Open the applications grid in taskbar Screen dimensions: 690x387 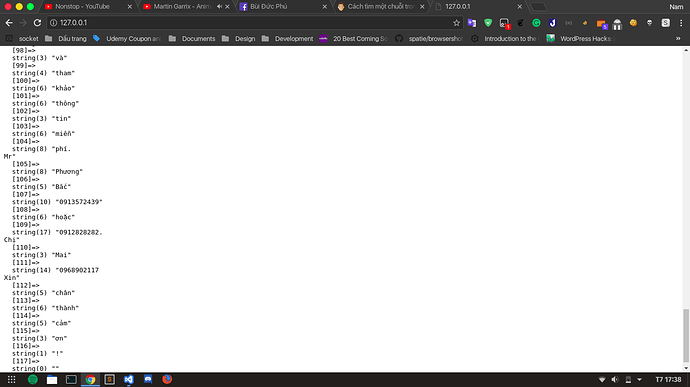click(x=11, y=380)
